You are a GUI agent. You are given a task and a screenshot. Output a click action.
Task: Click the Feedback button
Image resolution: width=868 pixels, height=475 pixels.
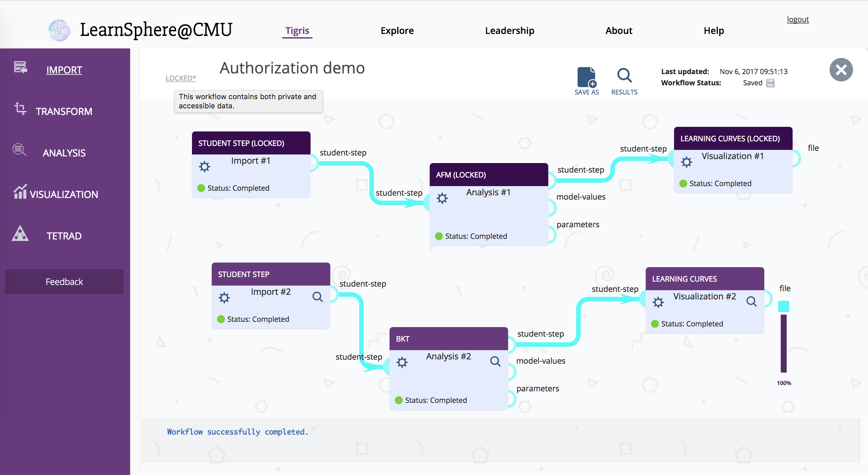pos(64,282)
